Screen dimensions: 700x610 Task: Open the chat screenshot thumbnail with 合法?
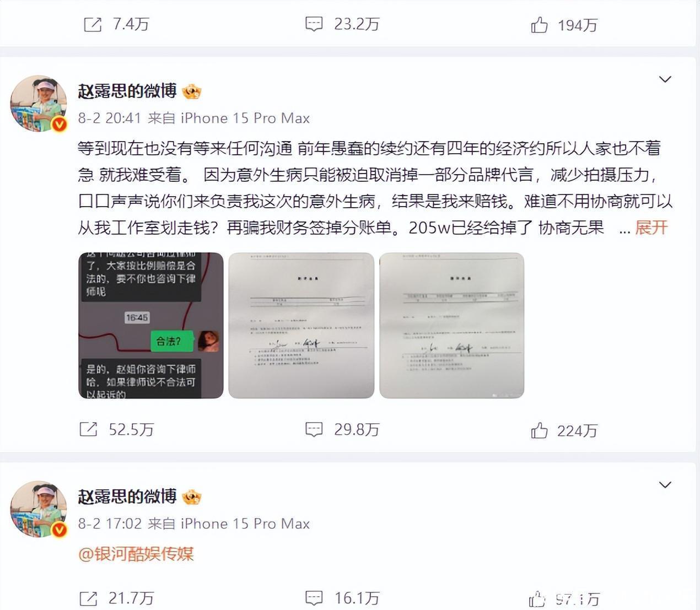point(151,325)
